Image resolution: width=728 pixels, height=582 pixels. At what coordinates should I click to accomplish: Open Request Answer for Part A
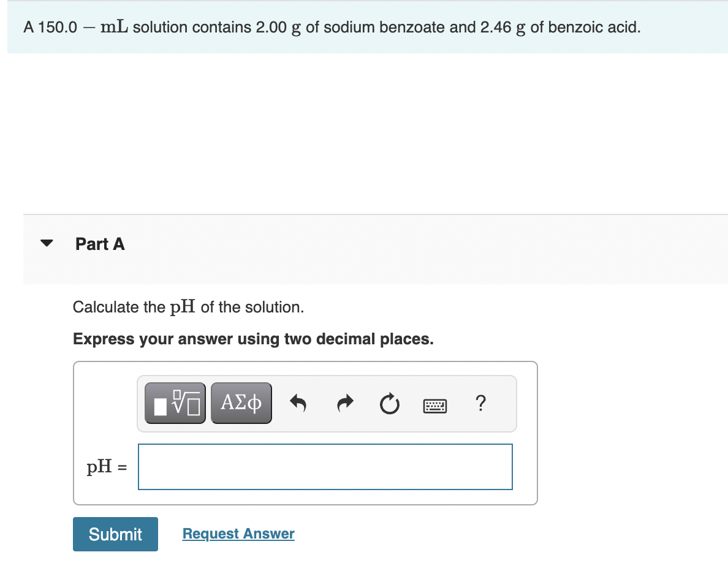(238, 534)
